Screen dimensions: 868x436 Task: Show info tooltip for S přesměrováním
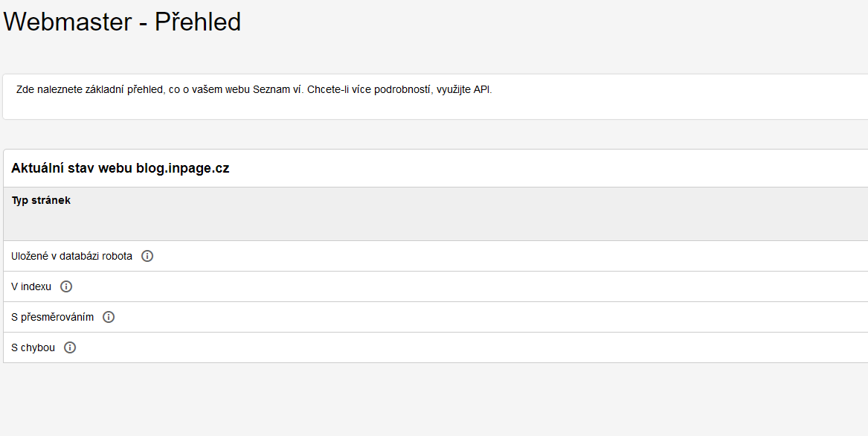pyautogui.click(x=109, y=317)
